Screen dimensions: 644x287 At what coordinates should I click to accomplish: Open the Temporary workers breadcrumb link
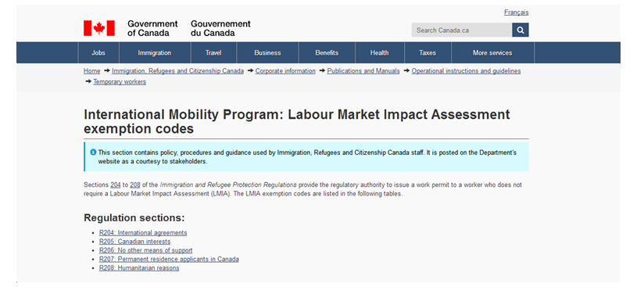click(120, 81)
